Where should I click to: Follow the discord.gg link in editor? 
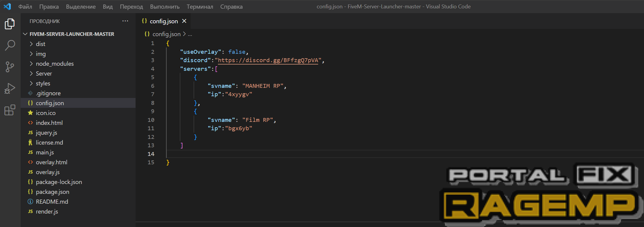point(268,60)
